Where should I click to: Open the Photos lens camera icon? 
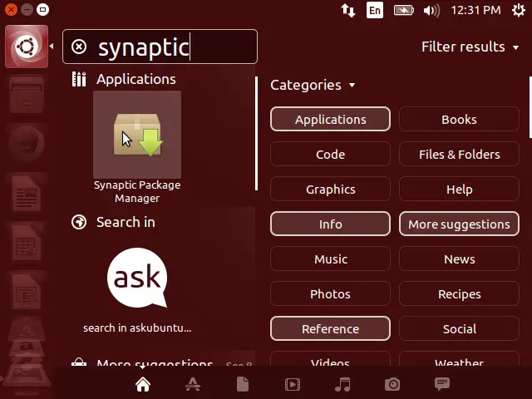(x=392, y=384)
